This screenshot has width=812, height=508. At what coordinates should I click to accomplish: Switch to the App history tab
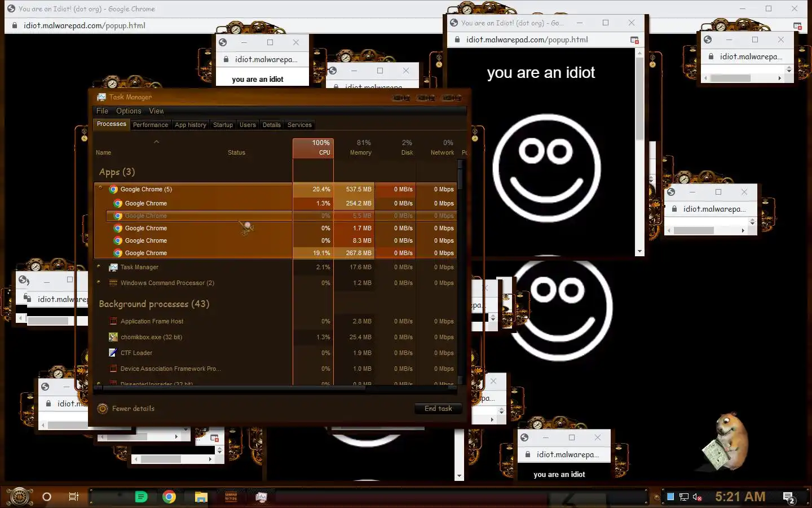click(x=190, y=125)
